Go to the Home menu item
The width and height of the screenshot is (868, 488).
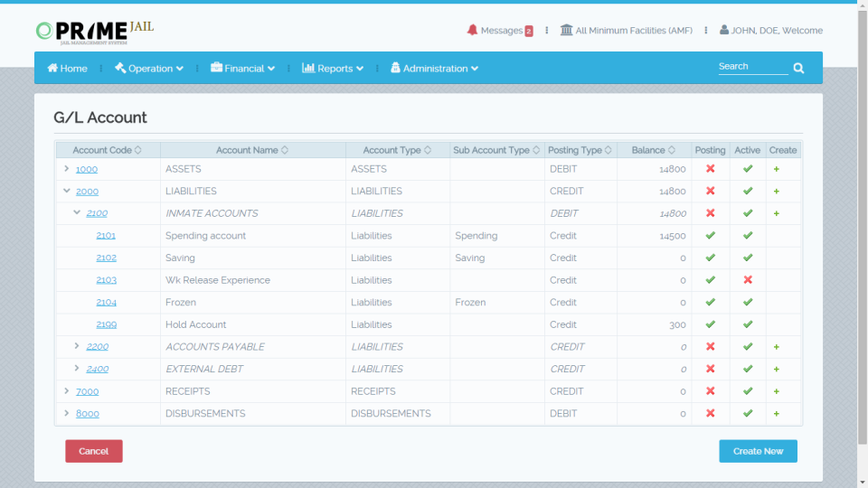67,68
